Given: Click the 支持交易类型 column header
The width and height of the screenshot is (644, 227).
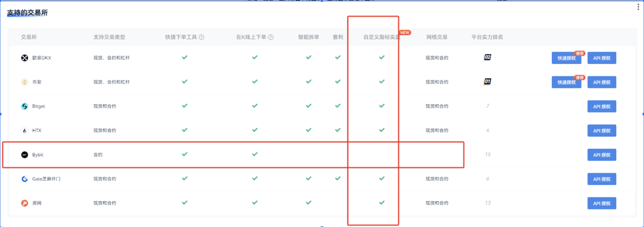Looking at the screenshot, I should pyautogui.click(x=109, y=37).
